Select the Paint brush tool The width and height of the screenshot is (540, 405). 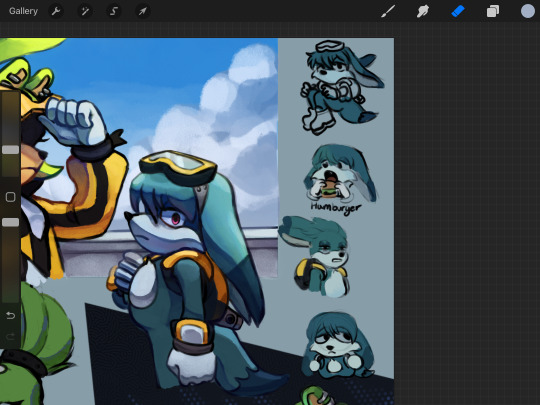[388, 11]
